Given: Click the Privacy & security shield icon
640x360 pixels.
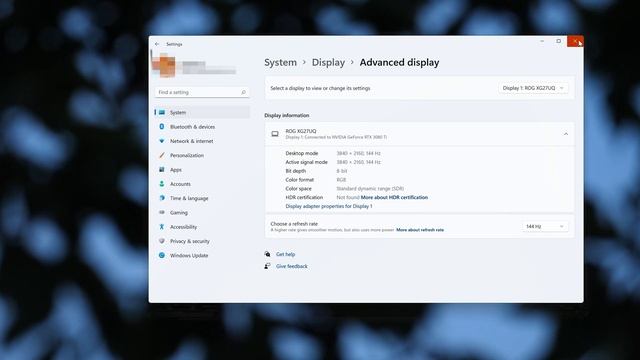Looking at the screenshot, I should (162, 241).
